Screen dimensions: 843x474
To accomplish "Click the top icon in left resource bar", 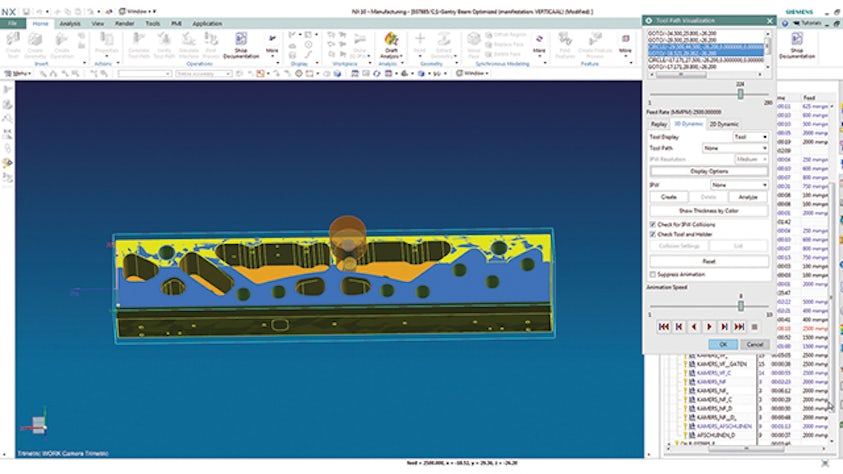I will coord(8,89).
